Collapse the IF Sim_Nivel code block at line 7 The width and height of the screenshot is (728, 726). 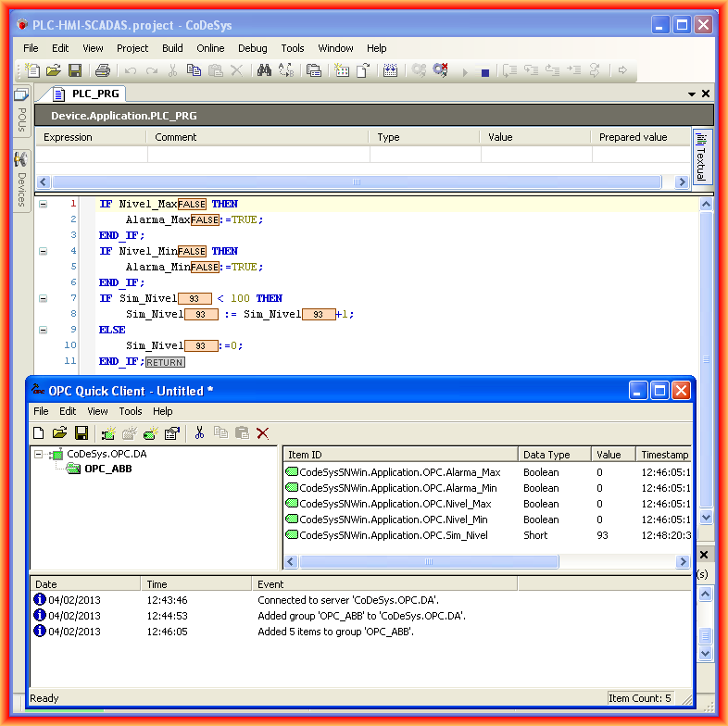point(43,298)
